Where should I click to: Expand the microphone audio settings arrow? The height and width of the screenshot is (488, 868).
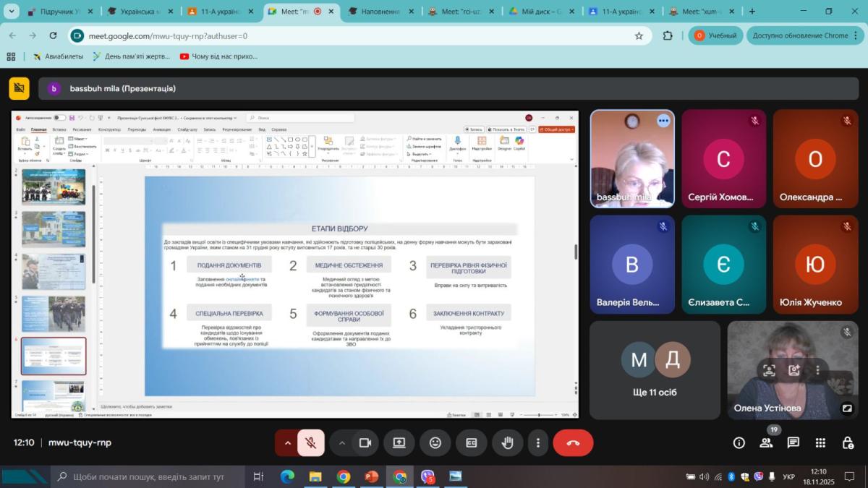tap(287, 443)
